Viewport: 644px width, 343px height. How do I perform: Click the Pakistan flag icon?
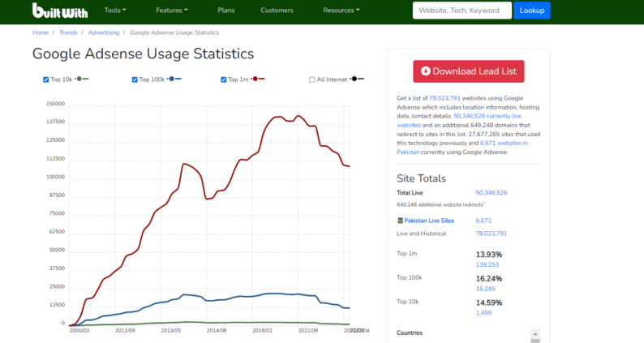(x=400, y=221)
